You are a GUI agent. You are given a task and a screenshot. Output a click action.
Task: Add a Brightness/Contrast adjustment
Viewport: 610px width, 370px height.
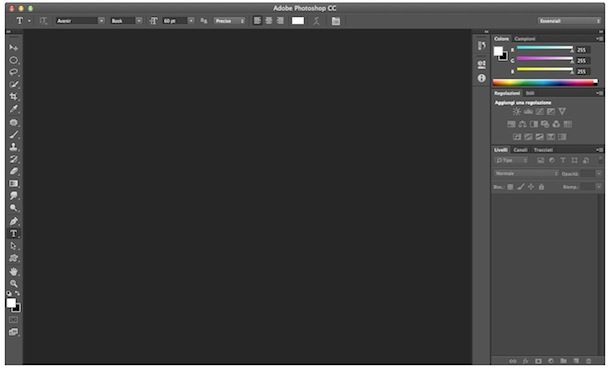(517, 112)
